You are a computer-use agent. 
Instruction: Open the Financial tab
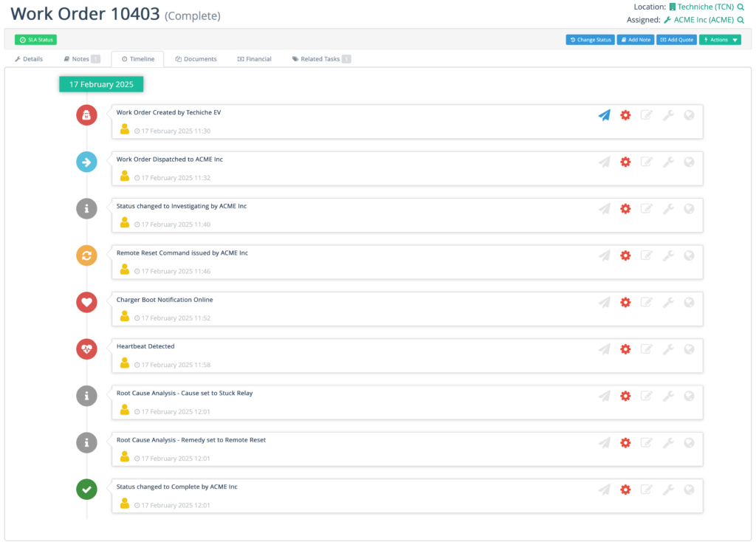pyautogui.click(x=255, y=59)
